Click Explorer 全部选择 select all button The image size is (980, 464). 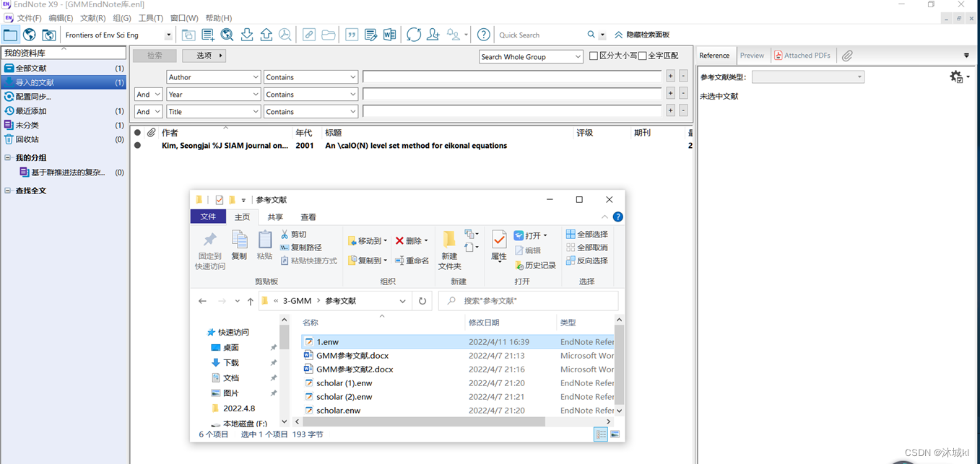(587, 235)
